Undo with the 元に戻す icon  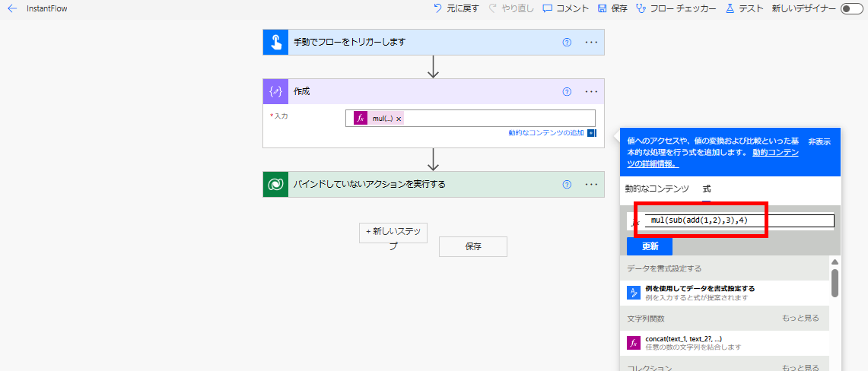438,8
